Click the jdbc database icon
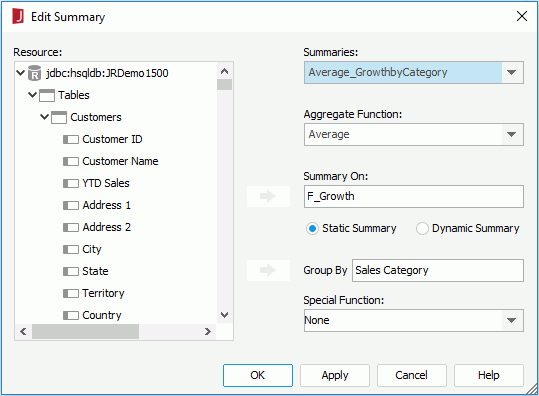The image size is (539, 396). tap(34, 73)
